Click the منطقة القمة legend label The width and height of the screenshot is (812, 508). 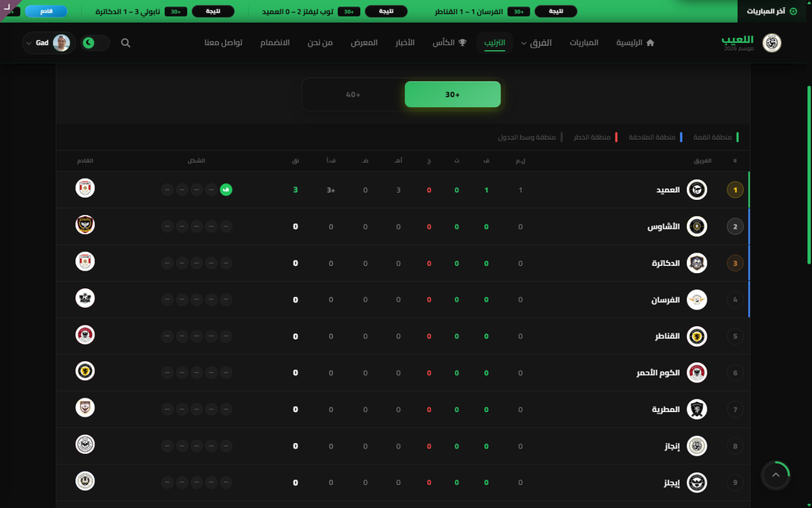713,137
